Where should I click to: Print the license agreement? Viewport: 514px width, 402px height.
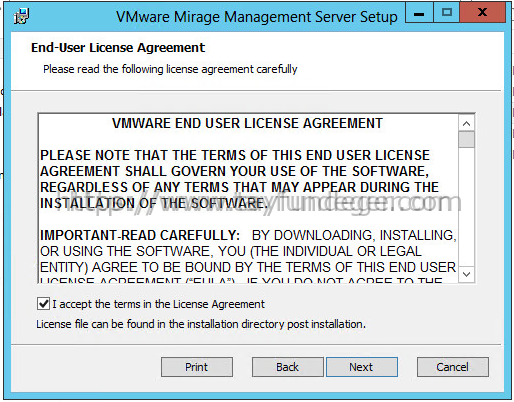(197, 367)
